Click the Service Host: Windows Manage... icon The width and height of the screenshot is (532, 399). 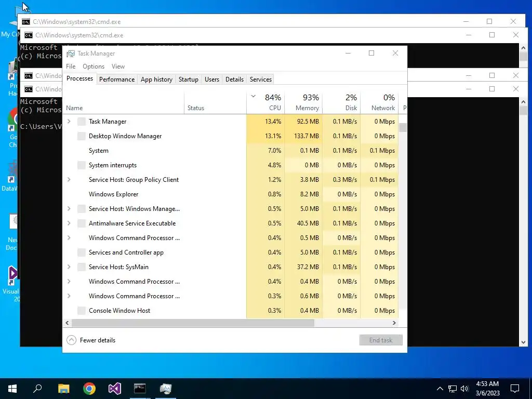coord(82,209)
